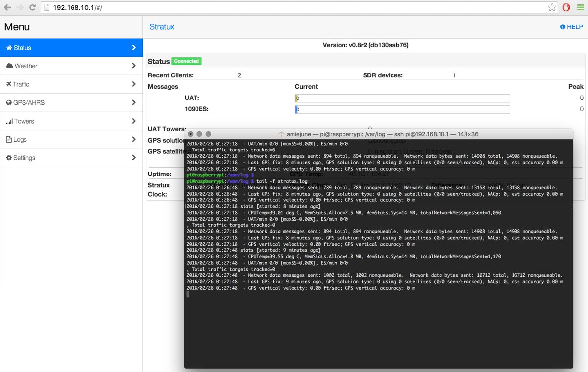This screenshot has width=588, height=372.
Task: Click the home folder icon in terminal title
Action: pyautogui.click(x=281, y=134)
